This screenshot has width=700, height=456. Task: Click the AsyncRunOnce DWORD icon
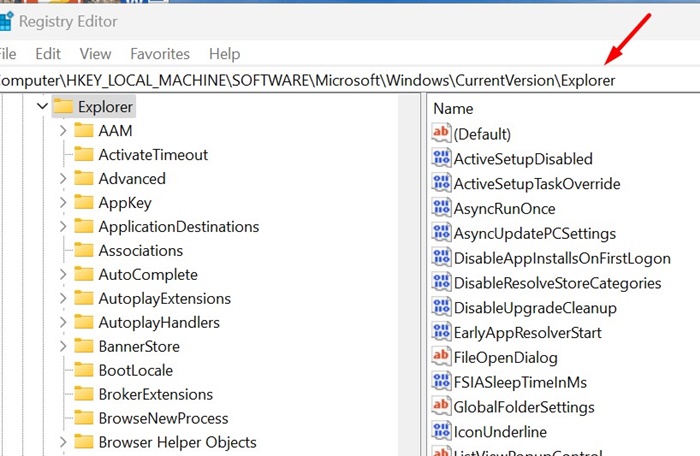(441, 208)
